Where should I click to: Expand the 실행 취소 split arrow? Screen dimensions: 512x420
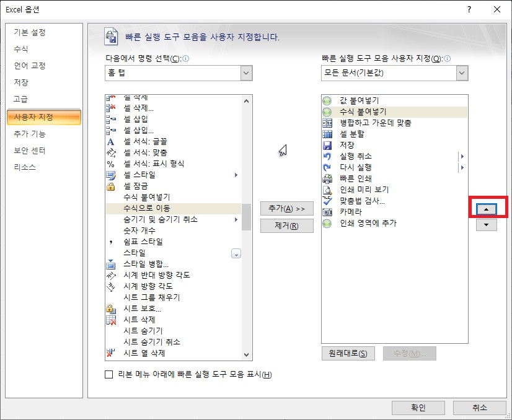pos(462,156)
